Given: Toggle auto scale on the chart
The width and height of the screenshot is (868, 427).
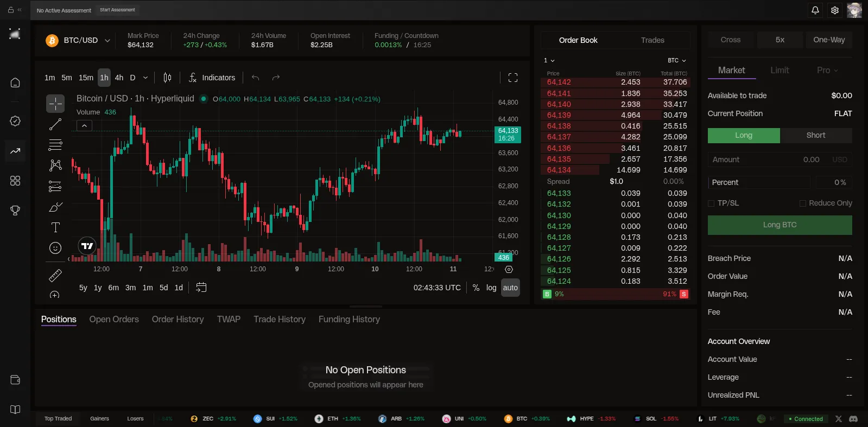Looking at the screenshot, I should [x=510, y=288].
